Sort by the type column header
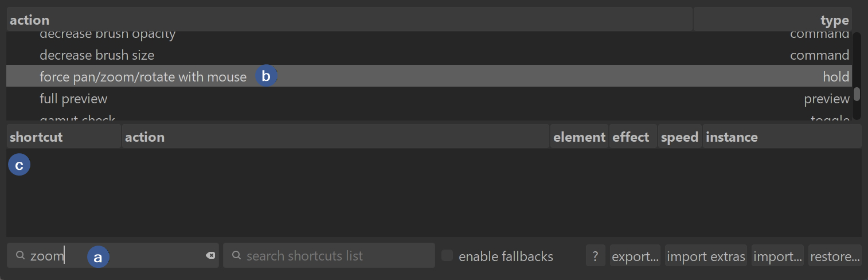Screen dimensions: 868x280 772,21
